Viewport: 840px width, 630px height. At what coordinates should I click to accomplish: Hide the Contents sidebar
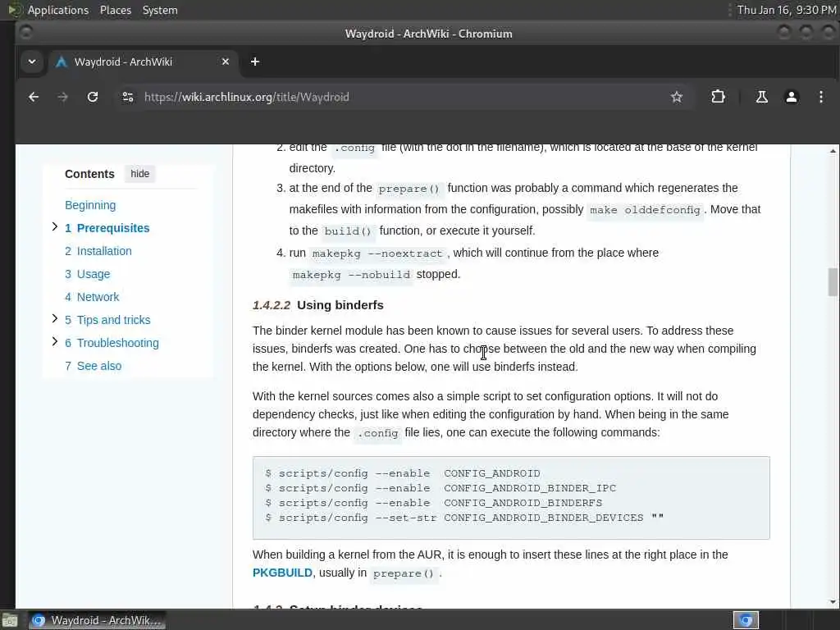click(x=139, y=174)
